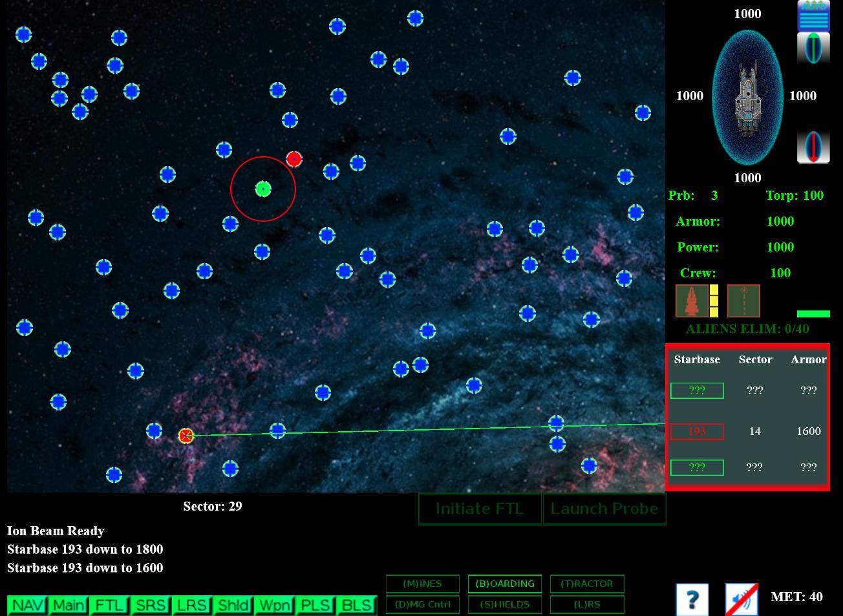Image resolution: width=843 pixels, height=616 pixels.
Task: Click the ship image inside the shield oval
Action: 747,98
